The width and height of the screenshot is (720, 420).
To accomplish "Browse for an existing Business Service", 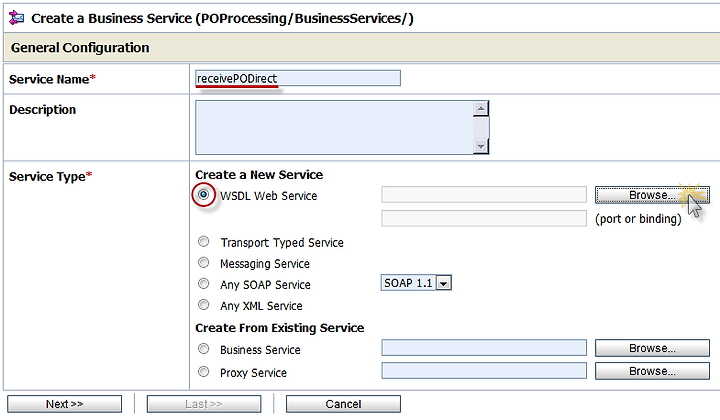I will (652, 348).
